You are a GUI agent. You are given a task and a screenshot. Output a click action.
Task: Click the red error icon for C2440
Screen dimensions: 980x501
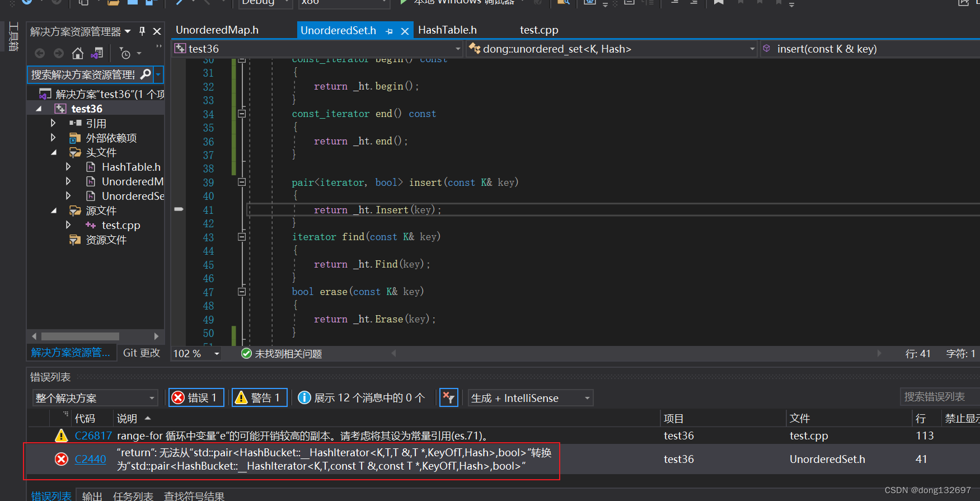[62, 459]
